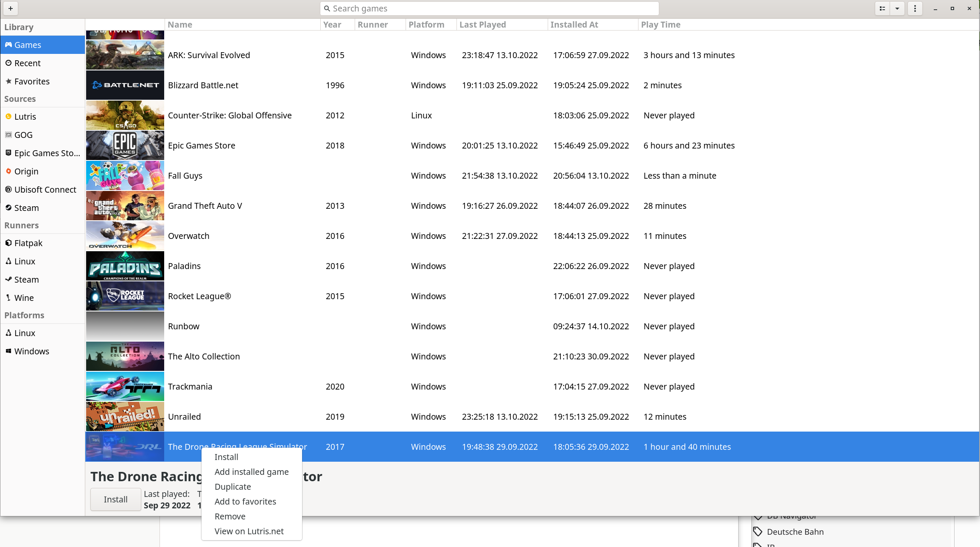Select the Steam source icon

[8, 208]
